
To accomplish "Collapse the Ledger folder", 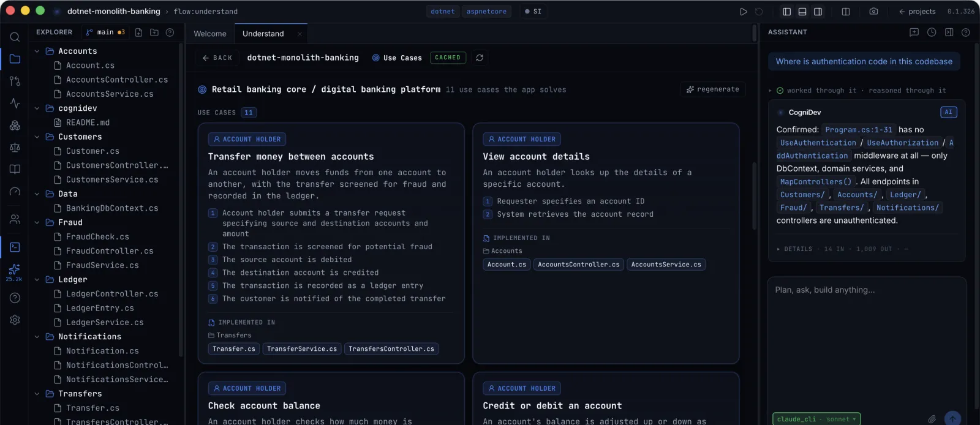I will 37,280.
